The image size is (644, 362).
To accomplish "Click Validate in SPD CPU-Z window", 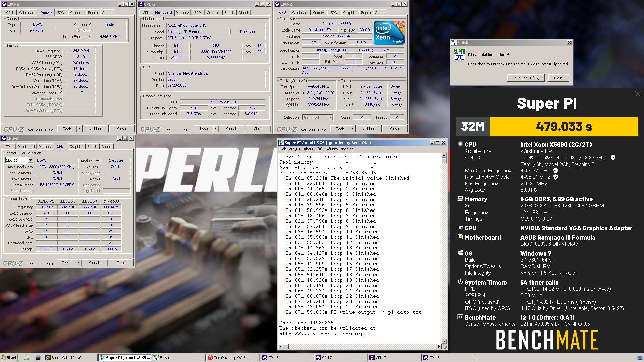I will pos(95,263).
